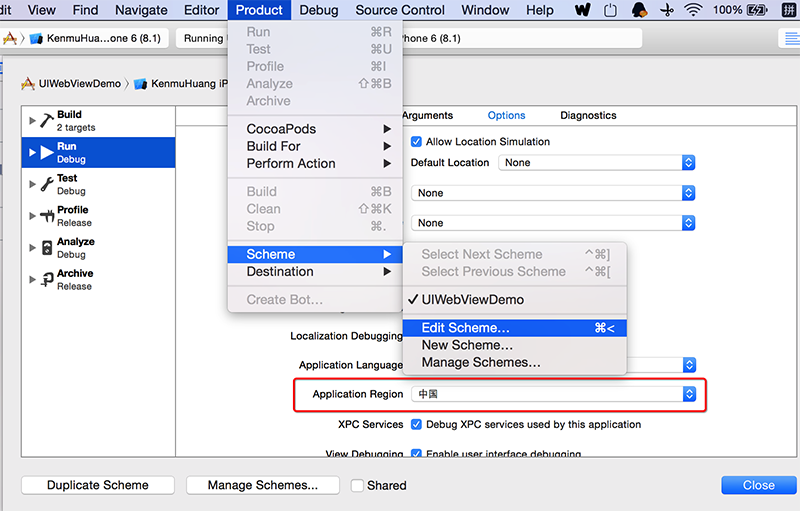Viewport: 800px width, 511px height.
Task: Click the KenmuHuang iPhone device icon in breadcrumb
Action: click(x=140, y=84)
